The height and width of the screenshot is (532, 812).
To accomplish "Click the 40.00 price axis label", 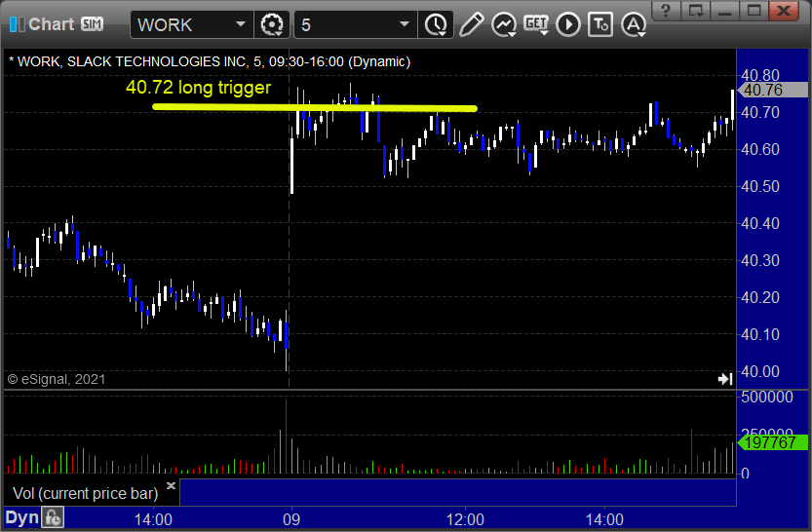I will (760, 371).
